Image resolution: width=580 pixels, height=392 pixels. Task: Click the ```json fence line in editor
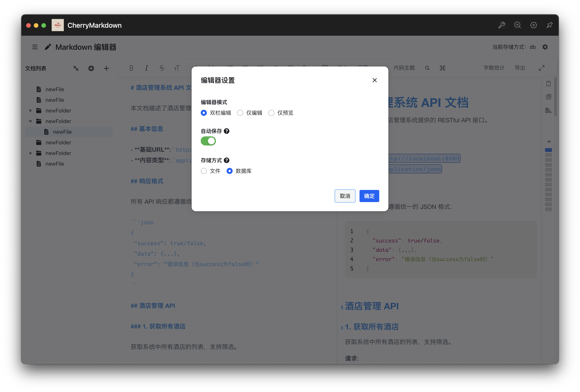[142, 222]
